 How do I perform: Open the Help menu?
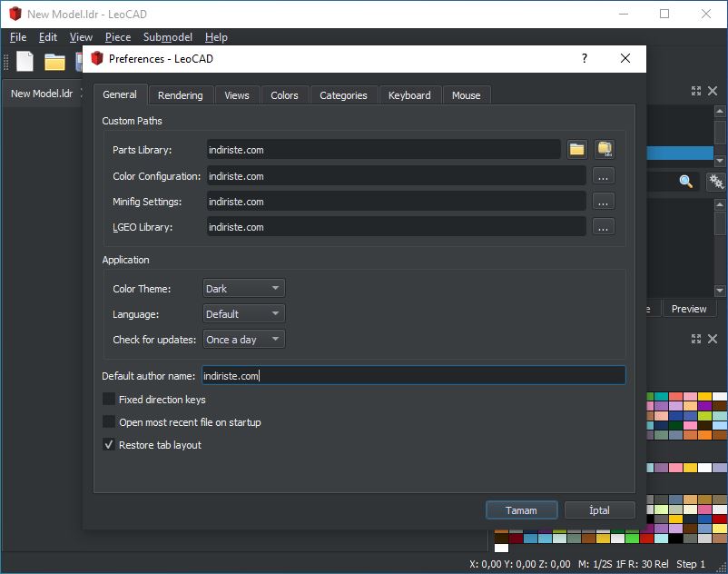click(x=216, y=37)
